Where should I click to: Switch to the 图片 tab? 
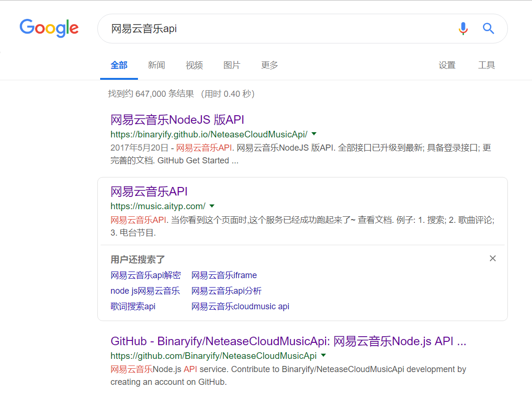[232, 65]
